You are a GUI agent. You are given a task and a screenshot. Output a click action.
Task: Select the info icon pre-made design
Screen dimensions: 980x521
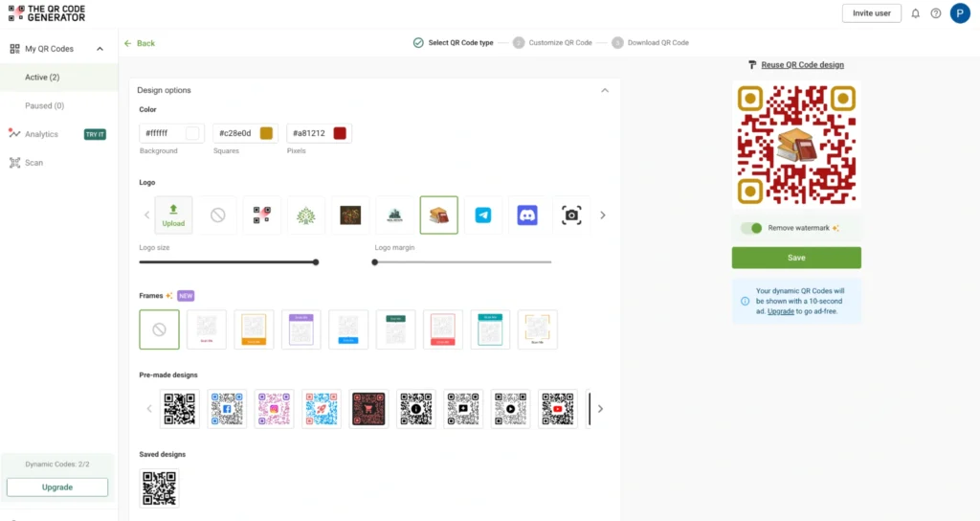tap(415, 409)
